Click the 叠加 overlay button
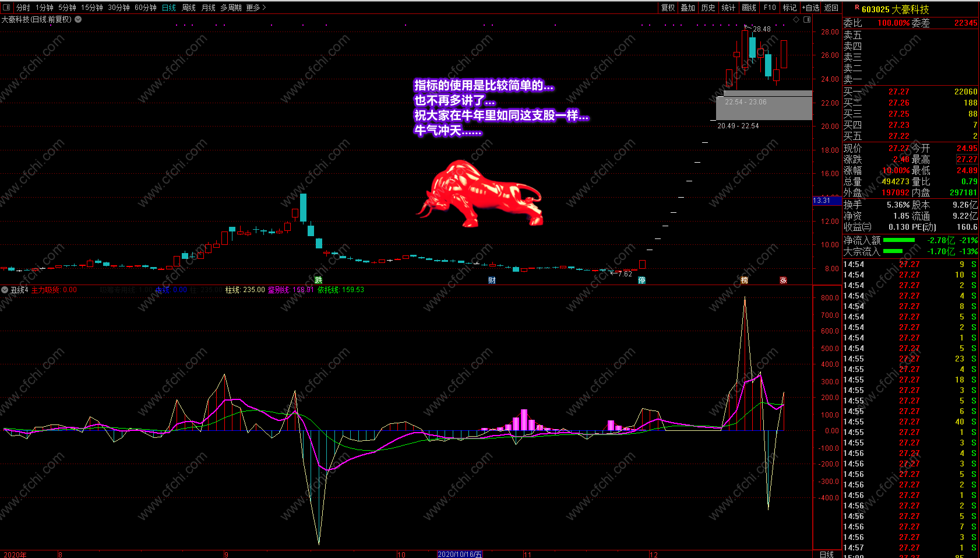Screen dimensions: 980x558 coord(688,8)
